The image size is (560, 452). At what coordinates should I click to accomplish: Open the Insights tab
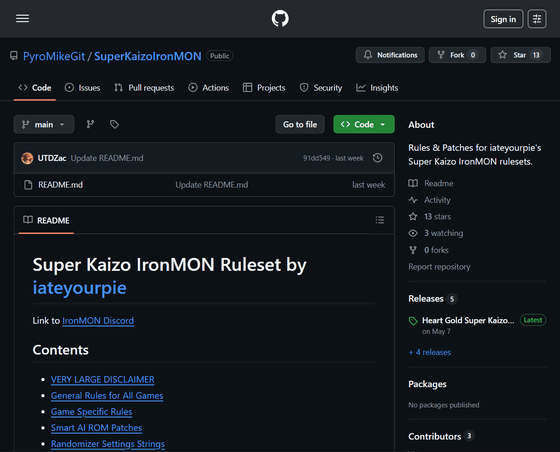pyautogui.click(x=377, y=88)
